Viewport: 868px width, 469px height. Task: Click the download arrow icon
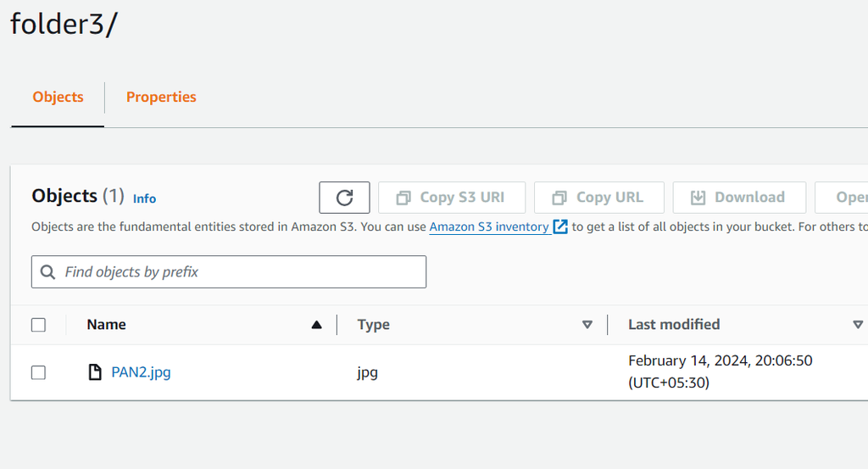698,198
